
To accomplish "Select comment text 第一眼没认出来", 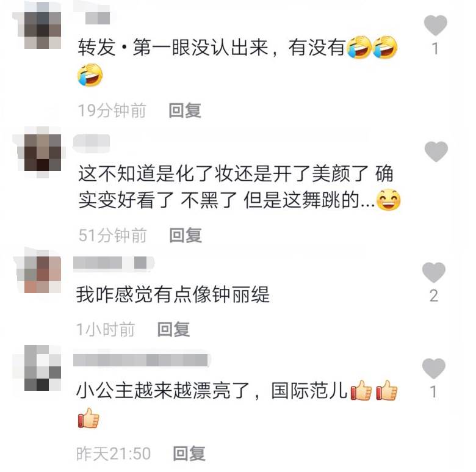I will tap(200, 48).
